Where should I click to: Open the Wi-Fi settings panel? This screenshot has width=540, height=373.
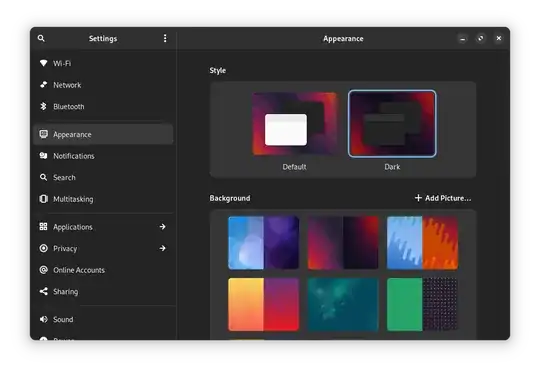tap(103, 63)
